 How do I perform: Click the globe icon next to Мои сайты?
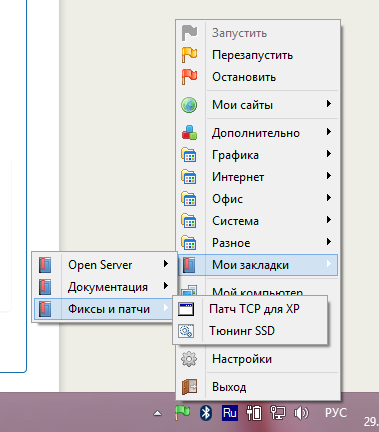pos(189,105)
